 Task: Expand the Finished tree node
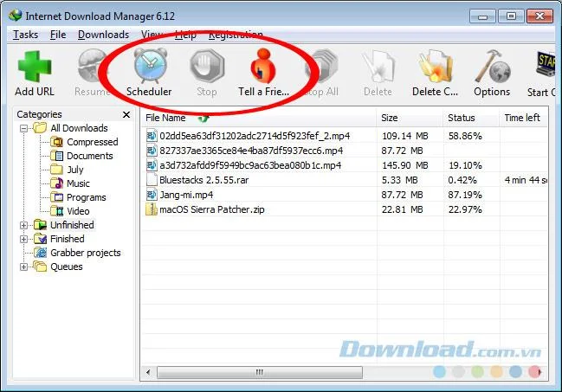point(23,239)
